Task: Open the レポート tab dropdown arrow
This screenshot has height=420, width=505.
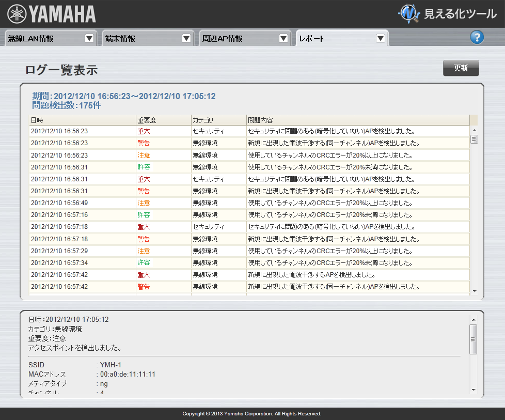Action: (381, 38)
